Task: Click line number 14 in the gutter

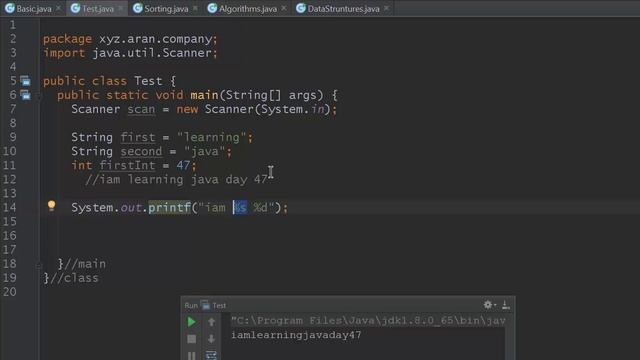Action: pos(9,208)
